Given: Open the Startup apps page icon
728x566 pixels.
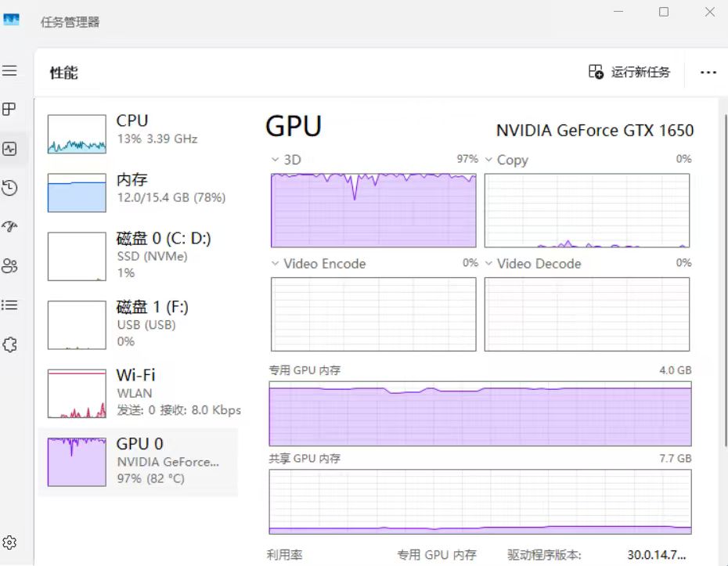Looking at the screenshot, I should click(9, 226).
